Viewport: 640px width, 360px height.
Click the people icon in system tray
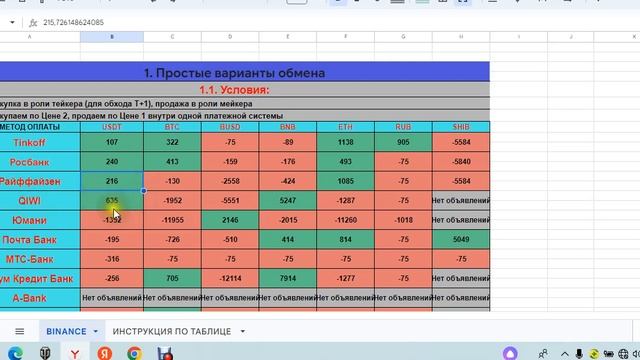(543, 353)
